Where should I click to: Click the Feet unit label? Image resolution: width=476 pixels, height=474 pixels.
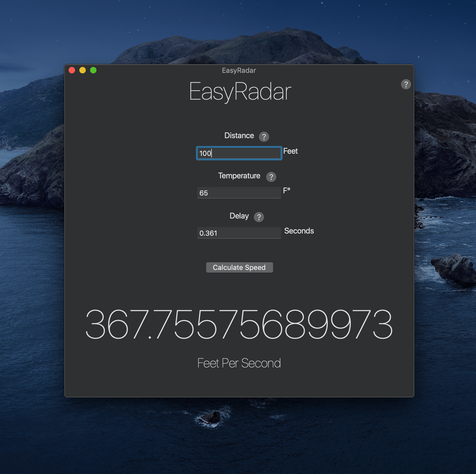coord(290,151)
